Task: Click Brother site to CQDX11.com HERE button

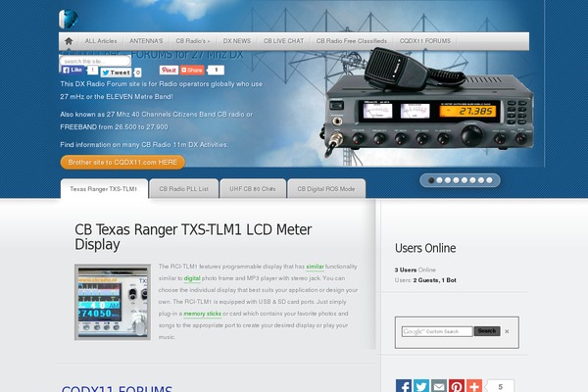Action: 122,162
